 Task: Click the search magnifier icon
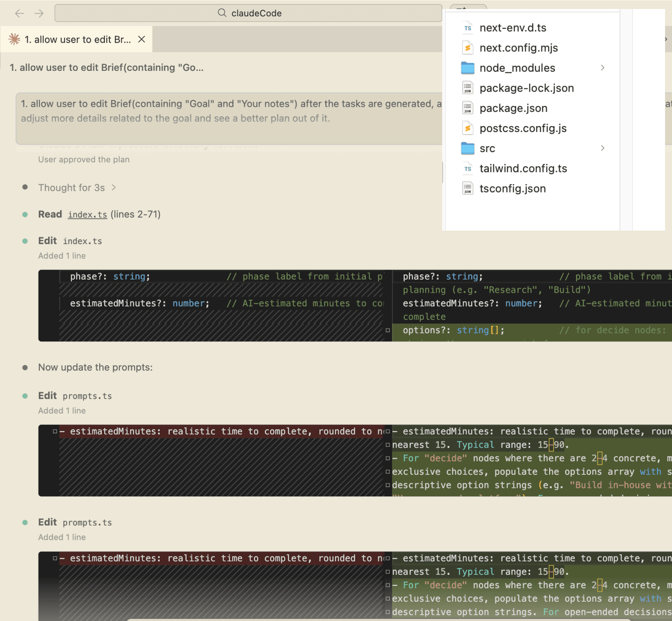(x=222, y=13)
